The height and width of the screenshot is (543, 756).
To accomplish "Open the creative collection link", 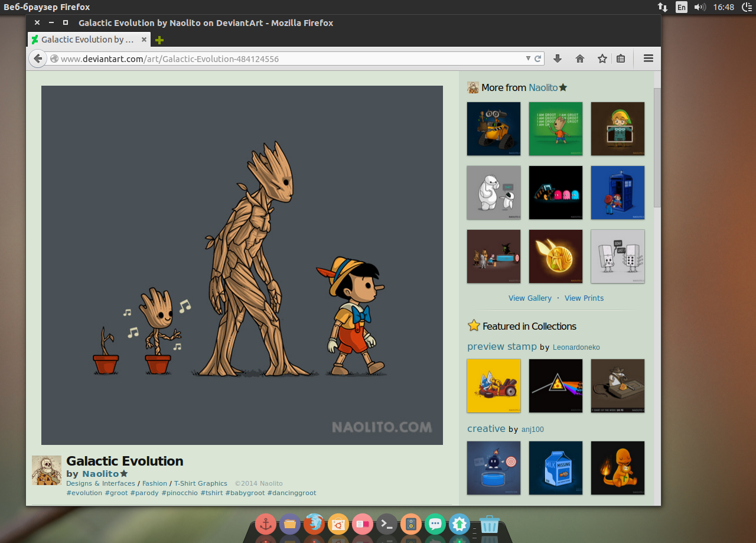I will (x=486, y=428).
